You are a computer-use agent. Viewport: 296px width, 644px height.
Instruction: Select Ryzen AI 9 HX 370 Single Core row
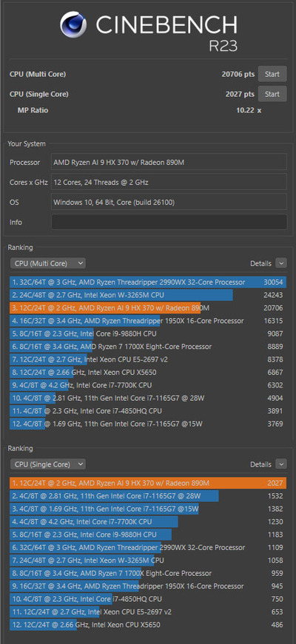tap(148, 483)
